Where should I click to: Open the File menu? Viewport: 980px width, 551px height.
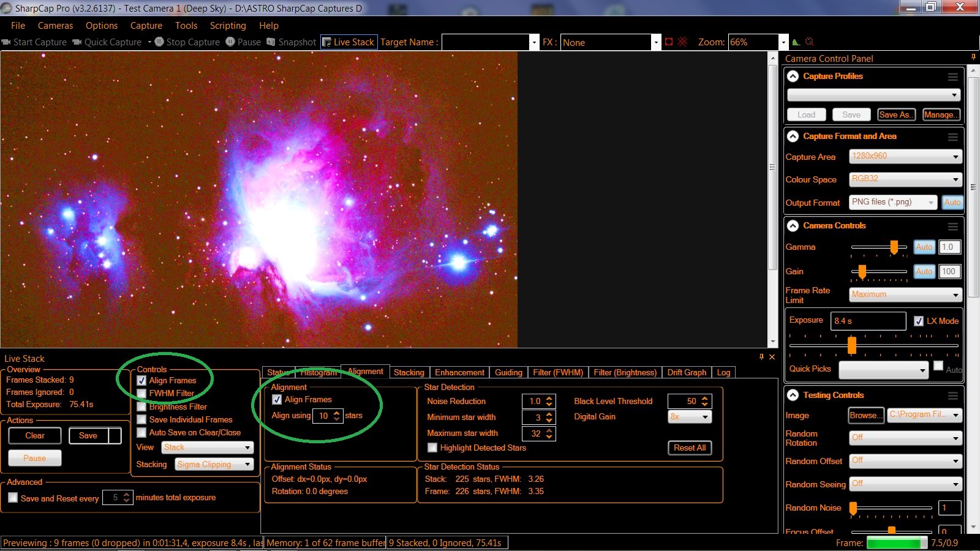point(18,26)
